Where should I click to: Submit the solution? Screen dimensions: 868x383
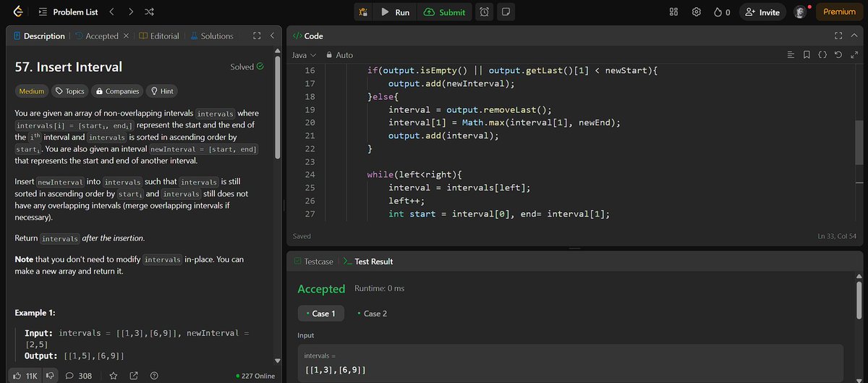[445, 12]
